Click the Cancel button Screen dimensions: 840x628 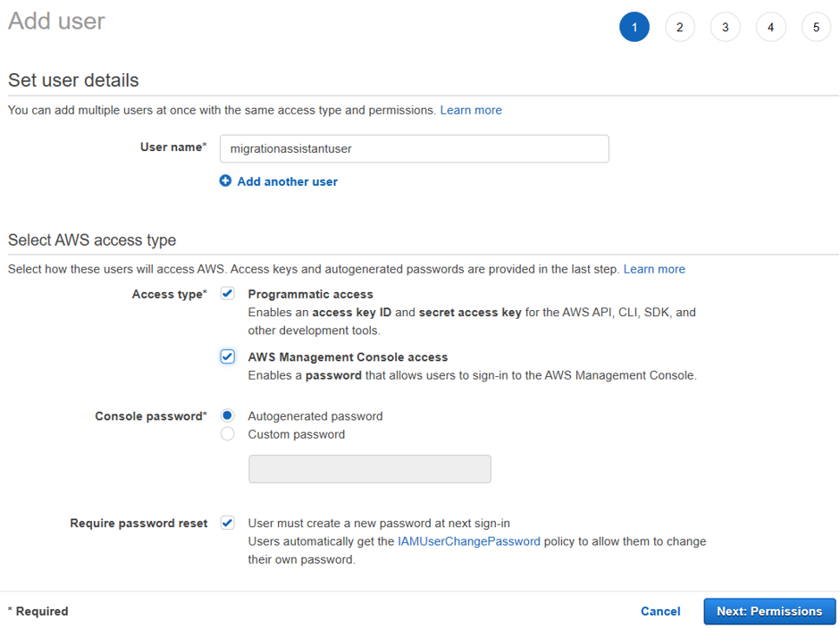[x=660, y=611]
